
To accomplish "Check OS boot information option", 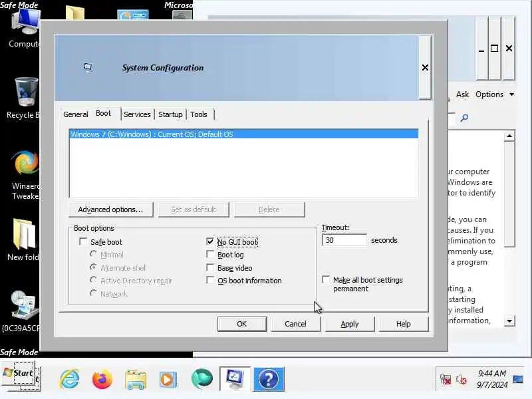I will [210, 280].
